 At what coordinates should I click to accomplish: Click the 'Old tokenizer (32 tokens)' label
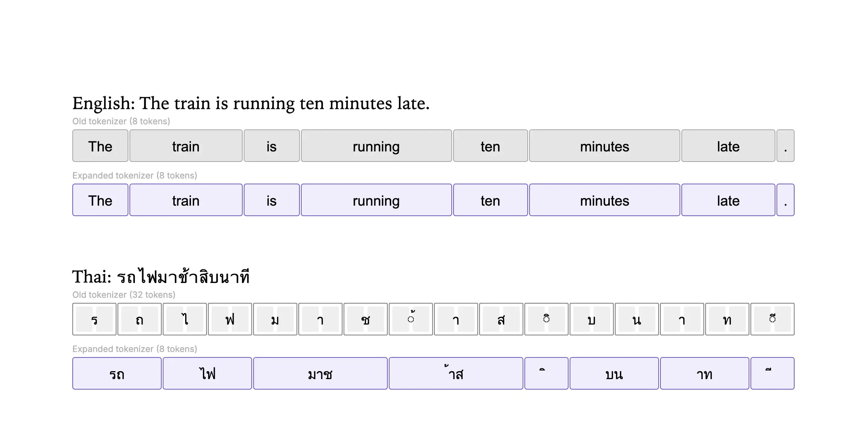124,295
